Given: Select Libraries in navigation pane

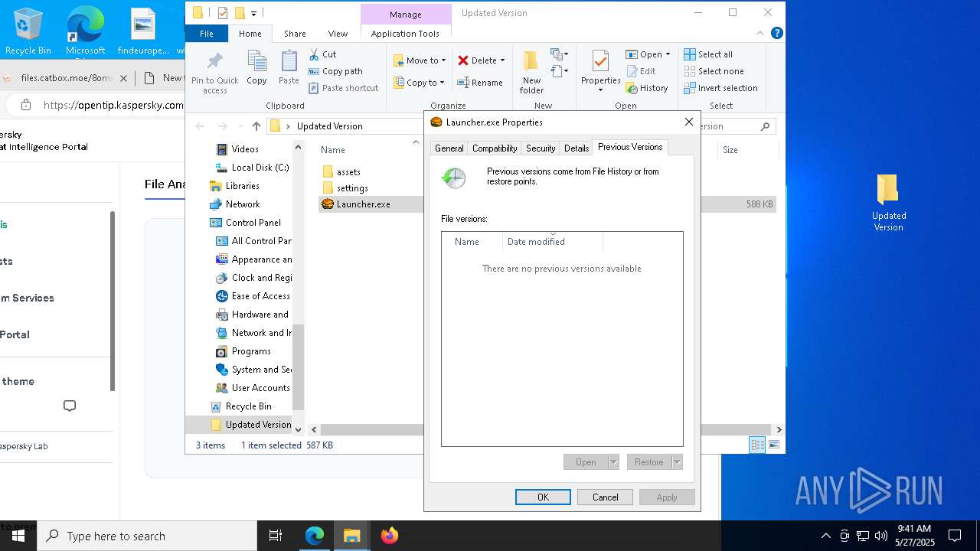Looking at the screenshot, I should coord(242,186).
